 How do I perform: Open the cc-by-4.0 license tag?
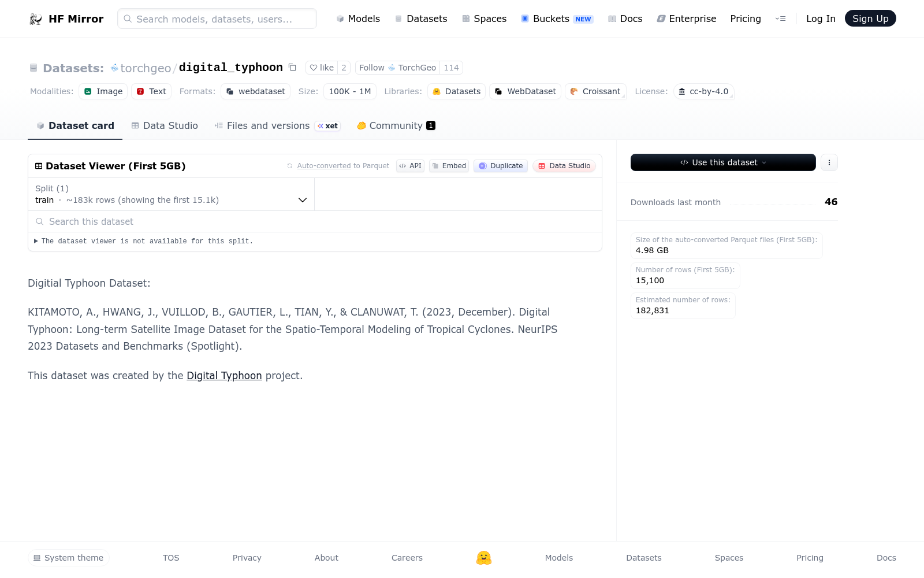703,91
